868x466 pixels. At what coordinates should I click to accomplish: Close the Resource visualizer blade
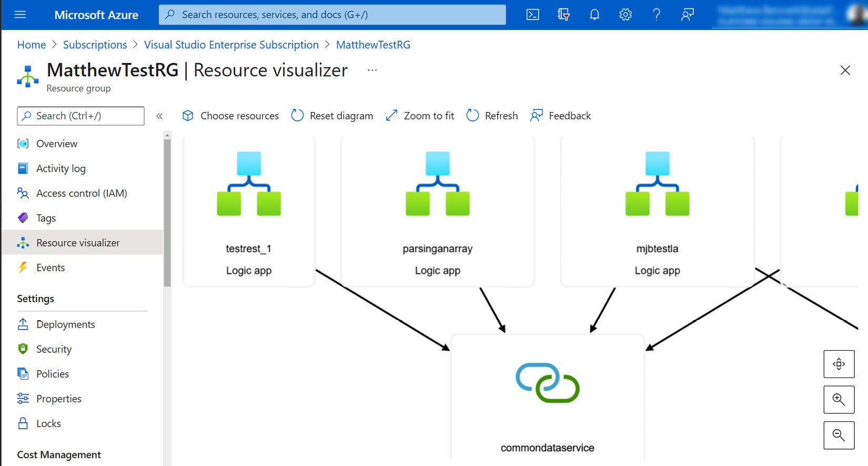(845, 71)
